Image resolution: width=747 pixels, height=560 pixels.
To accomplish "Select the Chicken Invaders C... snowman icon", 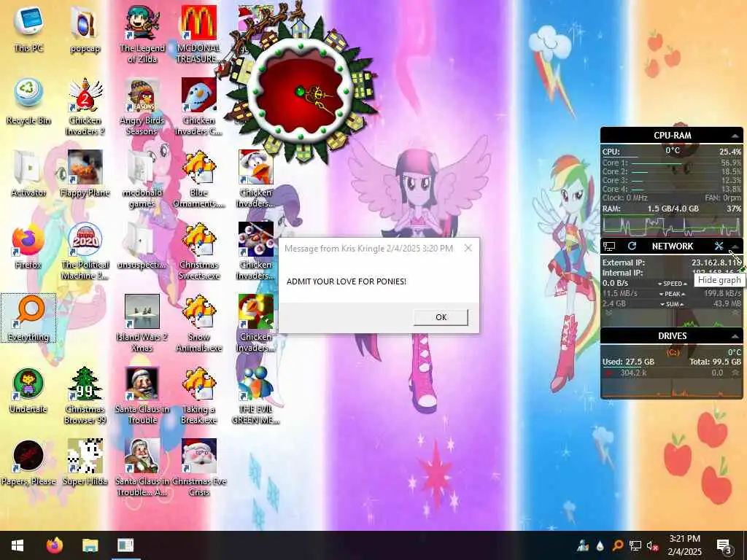I will coord(198,106).
